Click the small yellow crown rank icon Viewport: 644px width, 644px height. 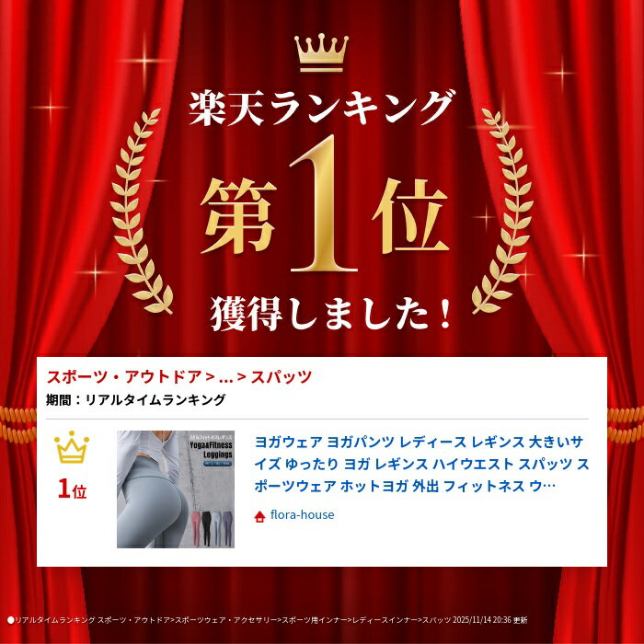[72, 447]
